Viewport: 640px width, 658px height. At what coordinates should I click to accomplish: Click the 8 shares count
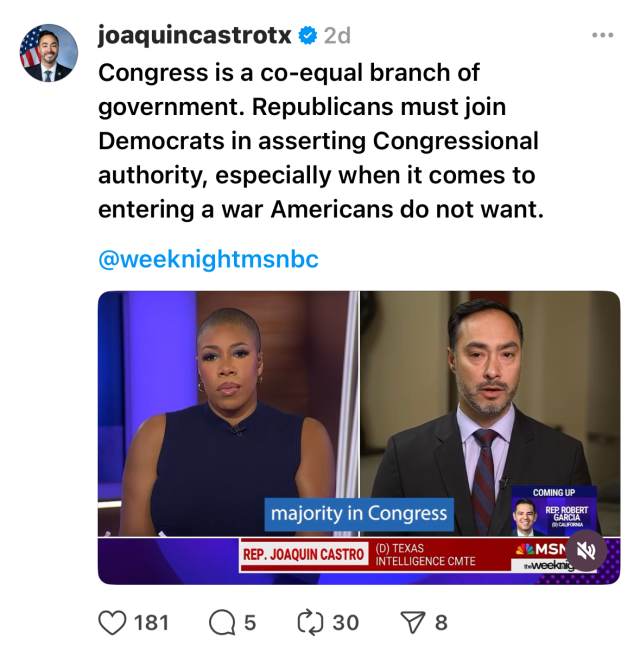pos(441,622)
